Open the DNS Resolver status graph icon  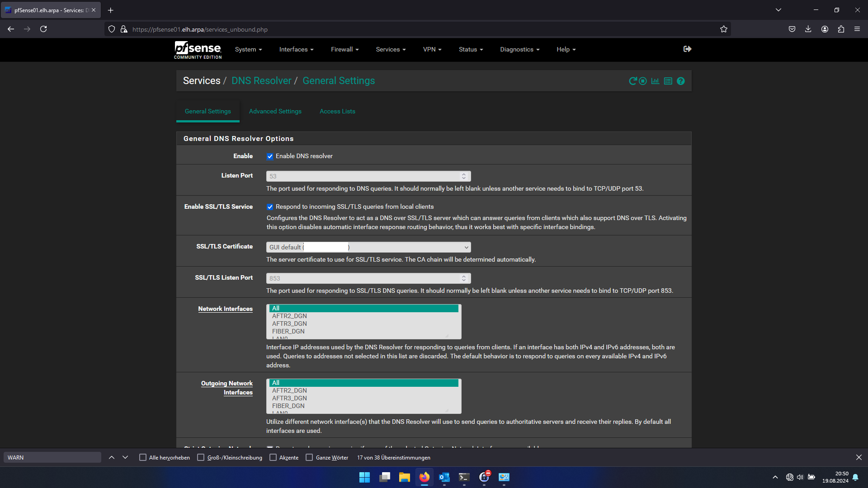(655, 81)
